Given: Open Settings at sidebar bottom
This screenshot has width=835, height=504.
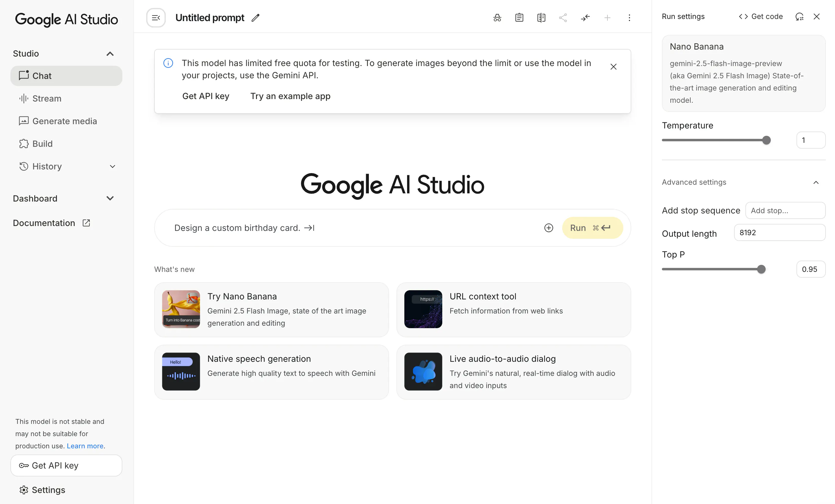Looking at the screenshot, I should 42,490.
